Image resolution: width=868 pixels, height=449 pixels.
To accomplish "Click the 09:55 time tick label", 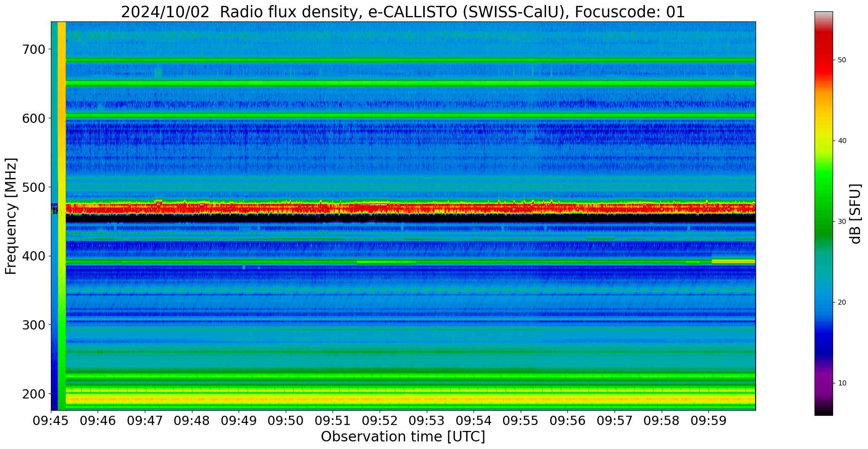I will point(521,421).
